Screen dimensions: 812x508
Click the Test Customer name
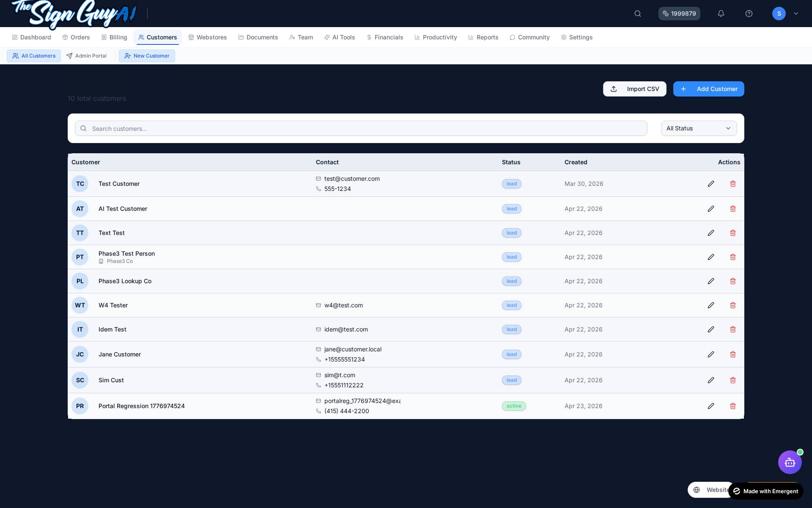(x=119, y=184)
